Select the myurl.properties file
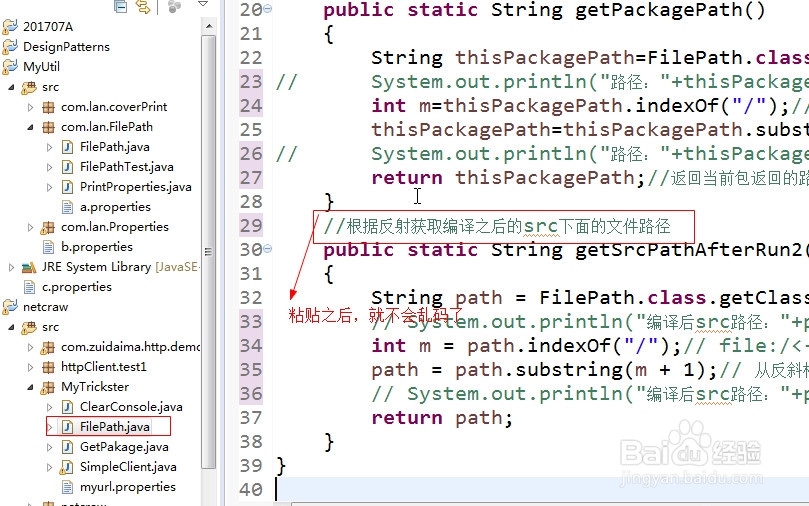Image resolution: width=809 pixels, height=506 pixels. tap(127, 487)
